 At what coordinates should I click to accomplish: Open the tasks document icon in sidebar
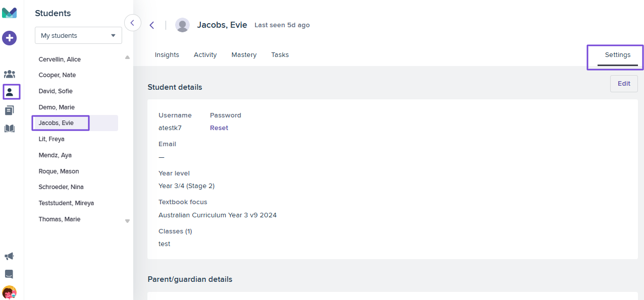point(9,110)
